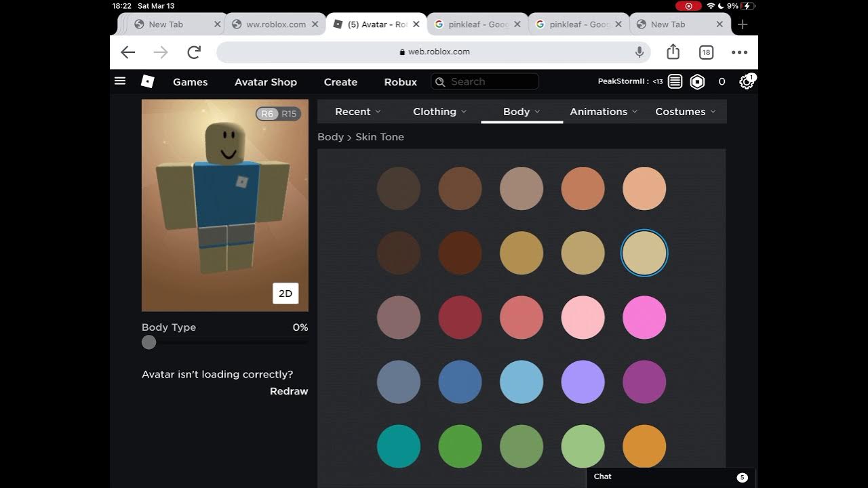Close the first pinkleaf Google tab
This screenshot has width=868, height=488.
pos(517,24)
